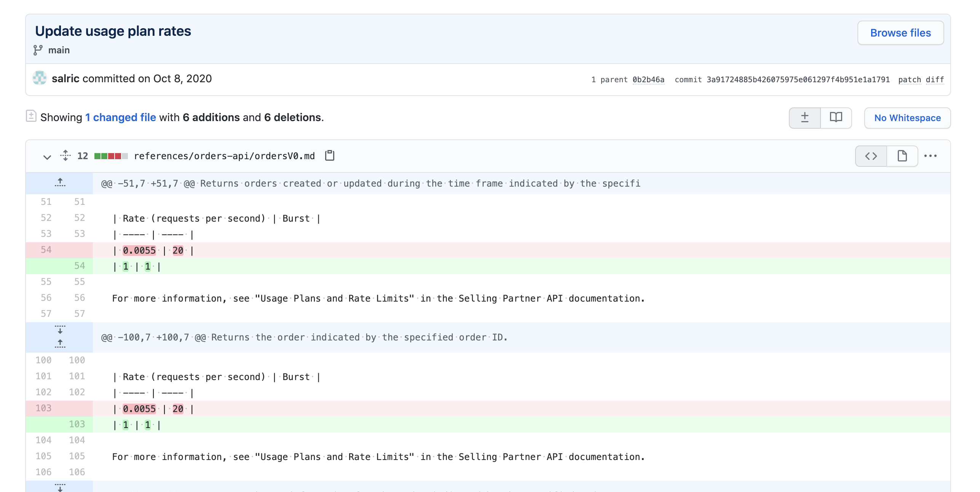Click the branch icon beside main
Viewport: 980px width, 492px height.
[x=38, y=50]
